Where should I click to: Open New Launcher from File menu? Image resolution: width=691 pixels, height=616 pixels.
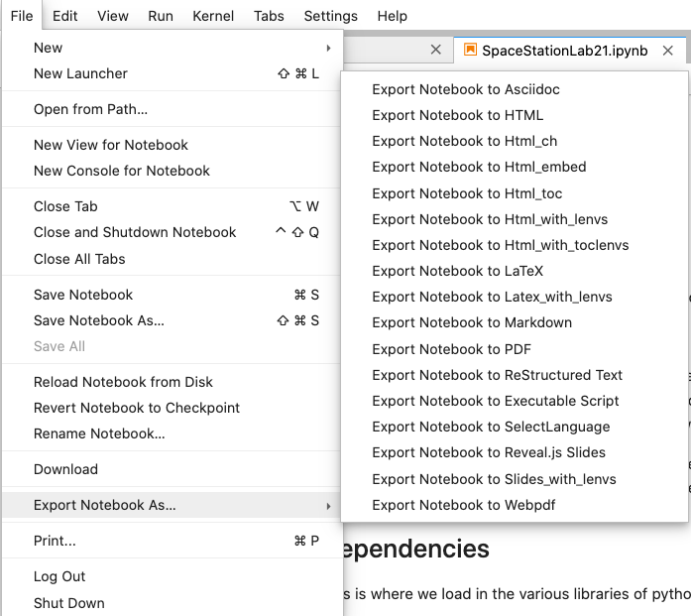(80, 73)
